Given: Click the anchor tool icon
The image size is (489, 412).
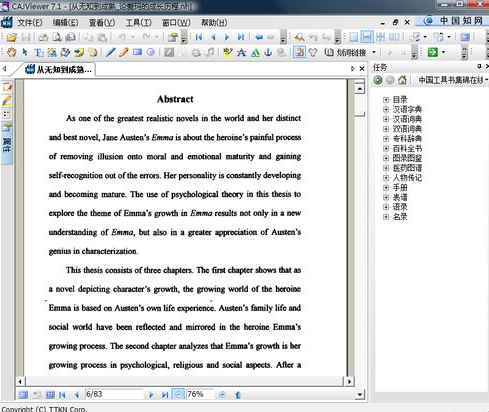Looking at the screenshot, I should click(x=268, y=53).
